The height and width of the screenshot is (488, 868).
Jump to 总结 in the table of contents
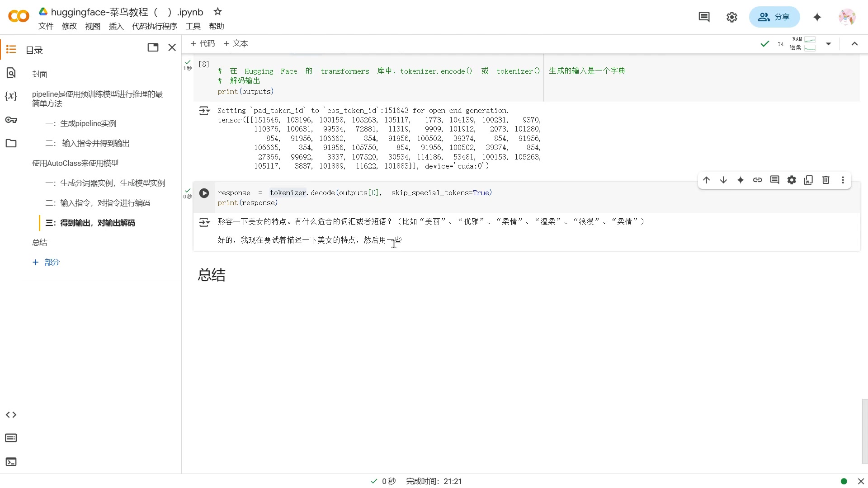(39, 242)
